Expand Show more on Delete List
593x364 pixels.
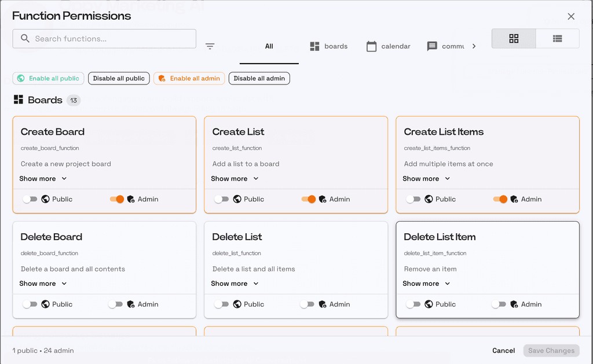click(235, 284)
